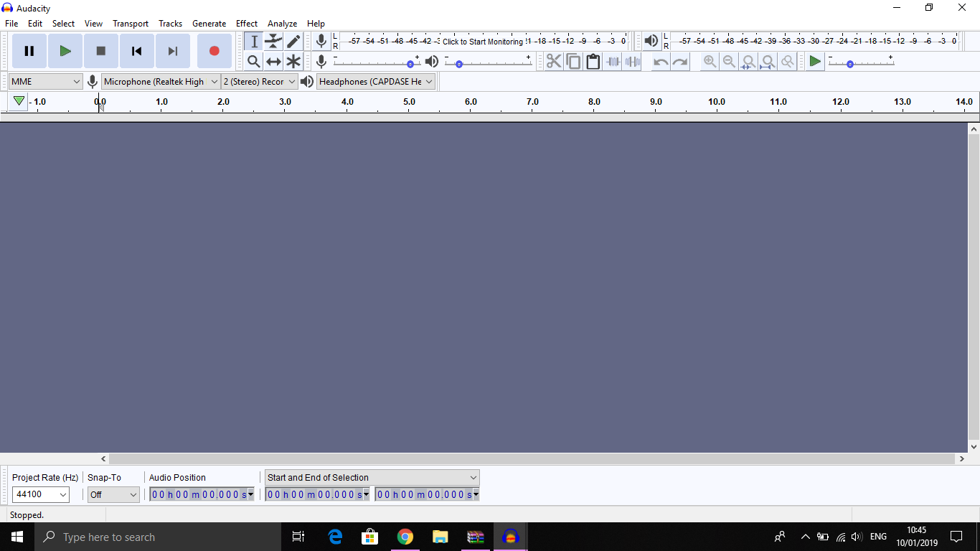Click the recording volume slider

377,63
